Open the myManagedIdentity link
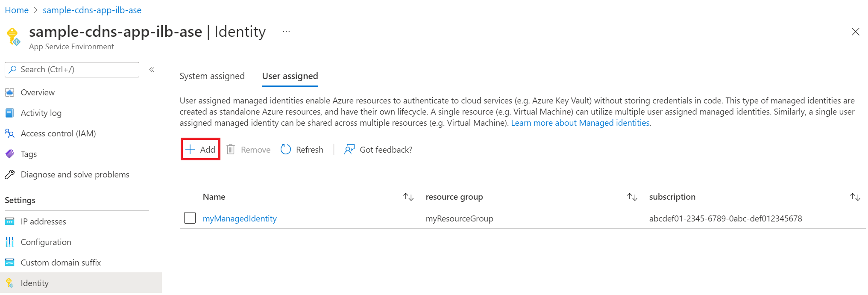 click(x=240, y=218)
